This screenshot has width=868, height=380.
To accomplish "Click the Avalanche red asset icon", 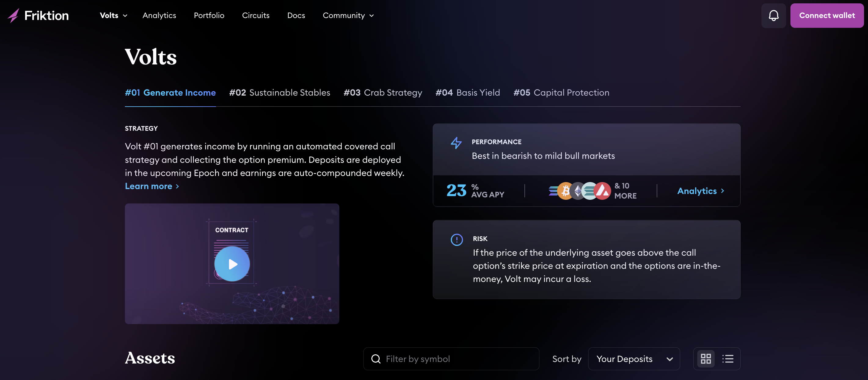I will click(x=603, y=191).
